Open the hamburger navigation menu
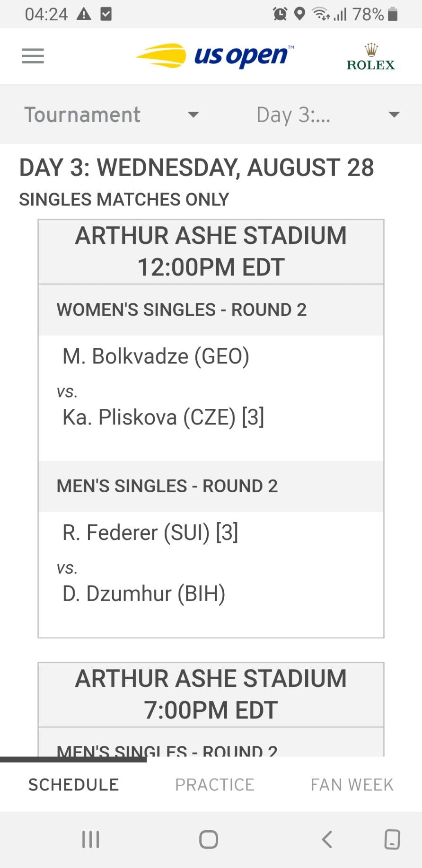 [x=33, y=56]
